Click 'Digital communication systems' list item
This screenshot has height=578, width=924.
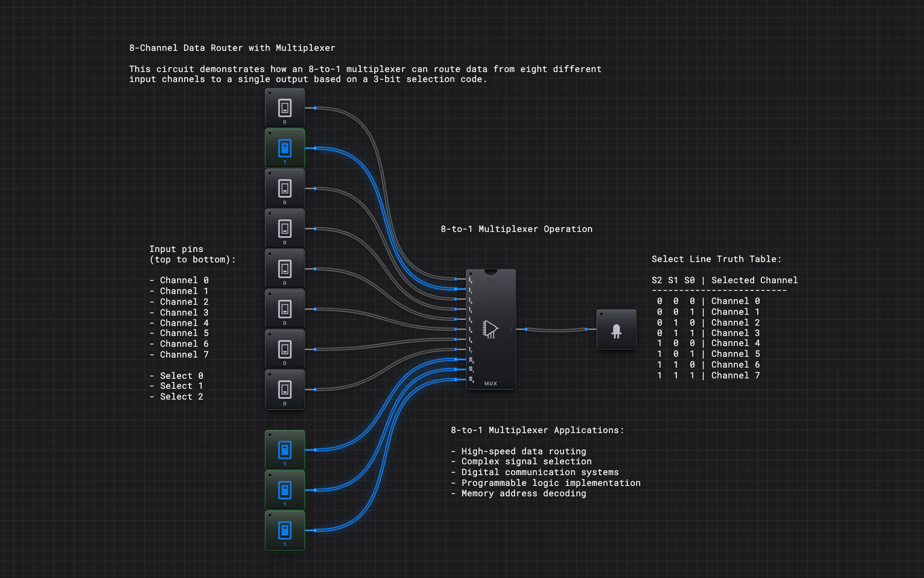(x=535, y=472)
